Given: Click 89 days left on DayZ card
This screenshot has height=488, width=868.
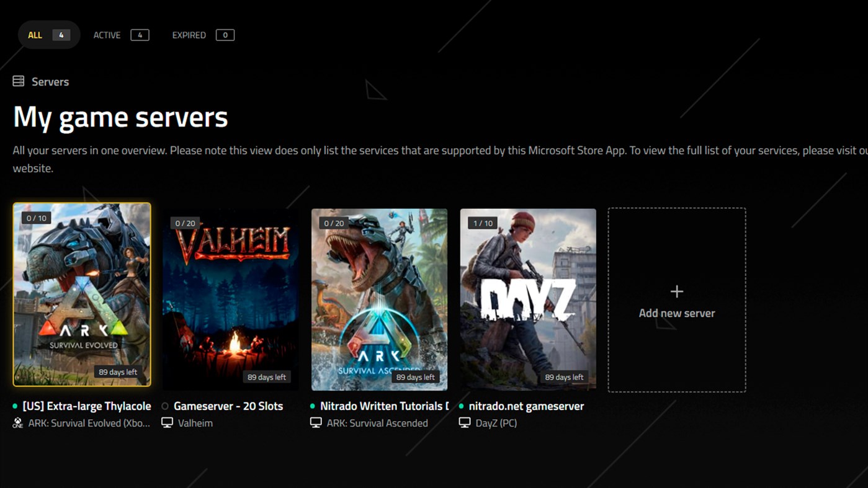Looking at the screenshot, I should 565,377.
